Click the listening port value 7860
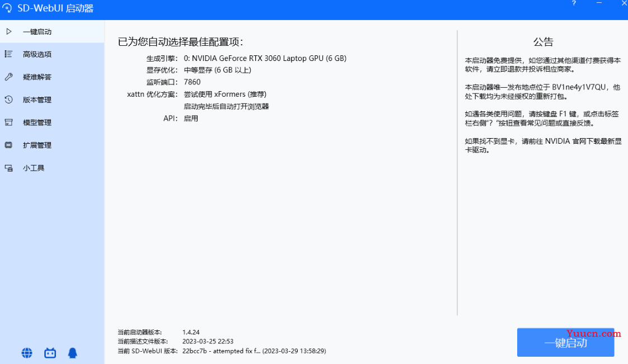 (192, 82)
